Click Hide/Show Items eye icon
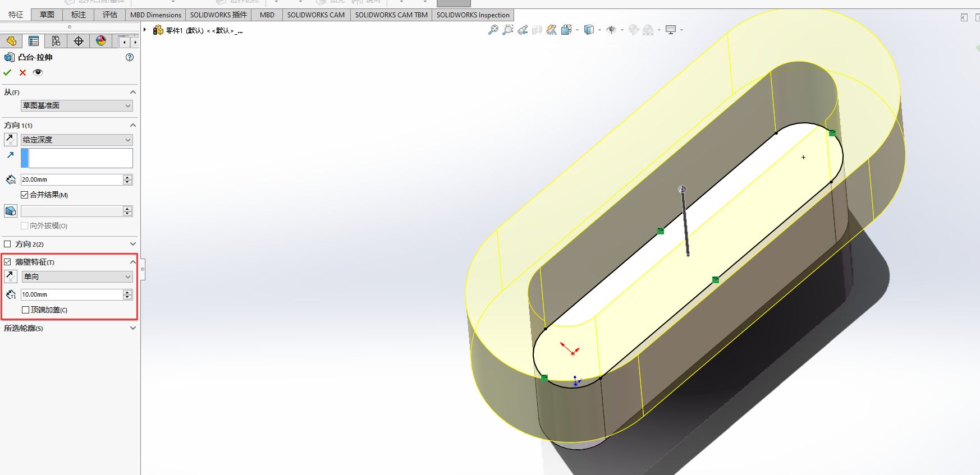Viewport: 980px width, 475px height. coord(611,30)
